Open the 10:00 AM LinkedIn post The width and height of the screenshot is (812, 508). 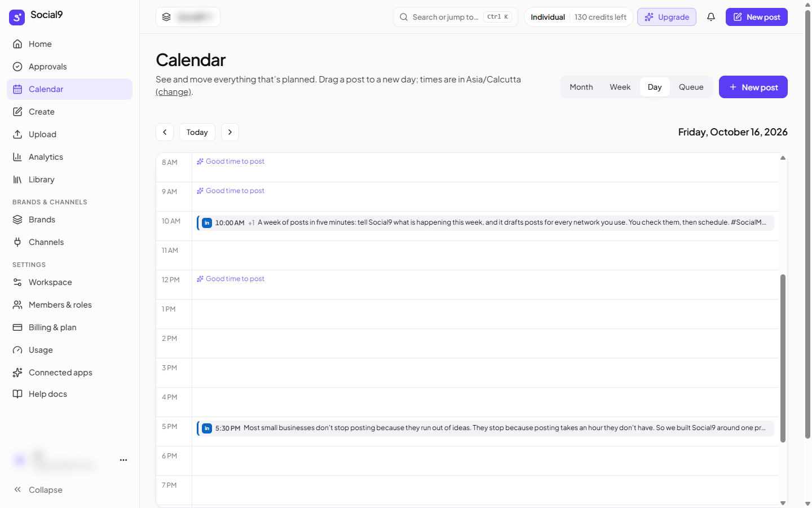coord(486,222)
